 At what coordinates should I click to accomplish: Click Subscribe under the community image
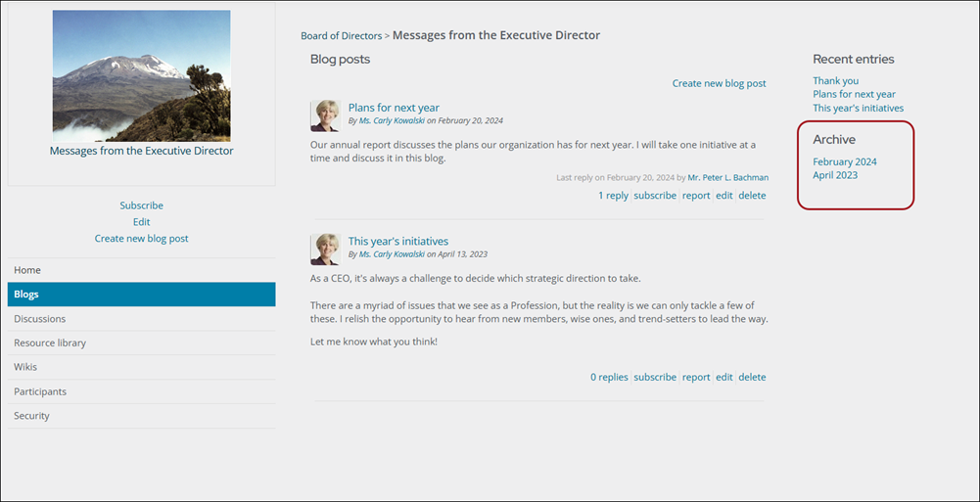tap(141, 205)
